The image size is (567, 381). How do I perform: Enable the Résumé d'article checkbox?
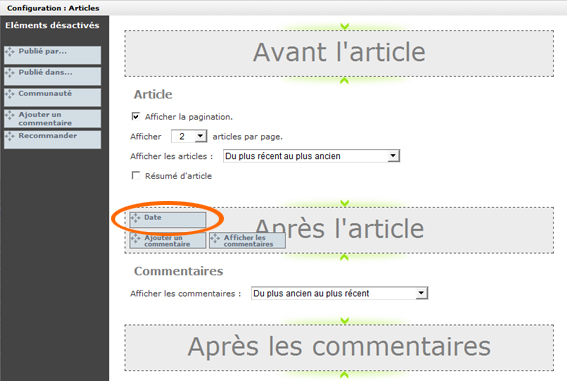click(x=136, y=176)
